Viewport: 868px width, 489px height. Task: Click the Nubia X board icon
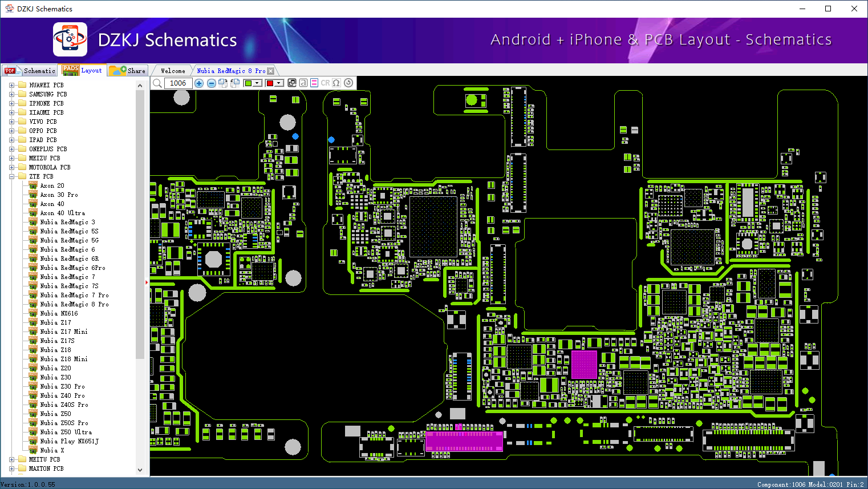(33, 450)
